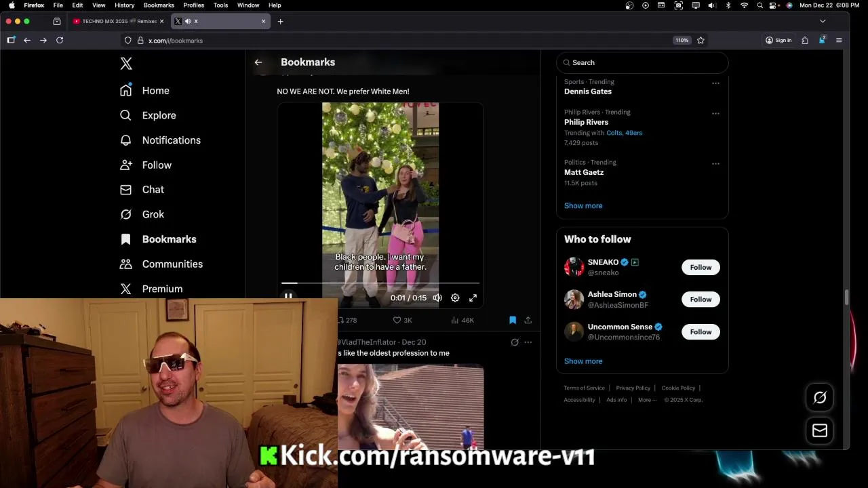Open list all tabs chevron
The image size is (868, 488).
pos(823,21)
